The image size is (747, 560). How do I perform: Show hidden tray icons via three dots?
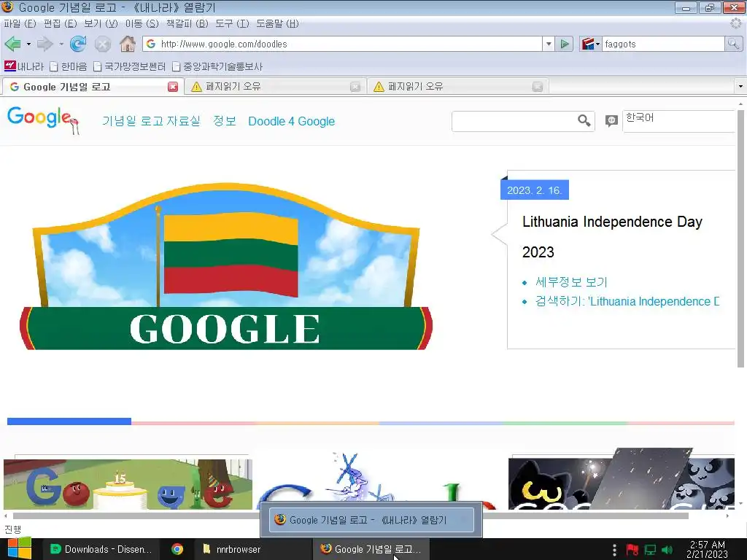pyautogui.click(x=614, y=550)
